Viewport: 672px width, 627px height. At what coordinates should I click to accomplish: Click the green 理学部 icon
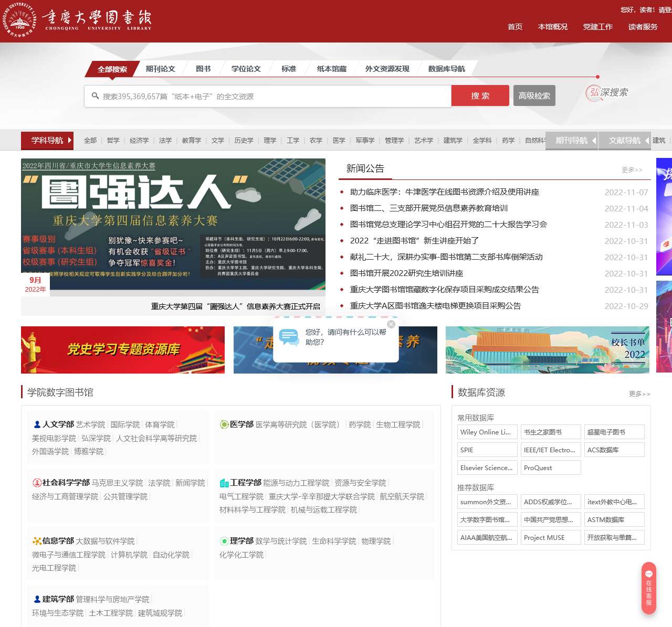[x=224, y=541]
